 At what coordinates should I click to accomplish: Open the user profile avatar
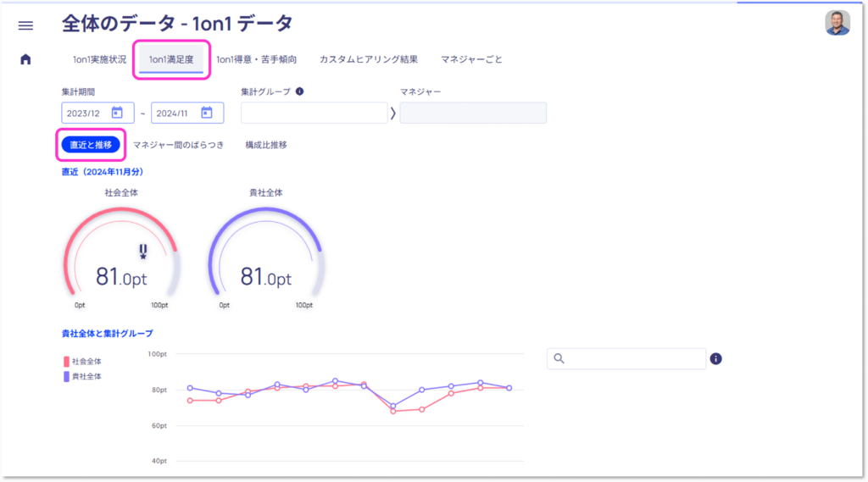[837, 23]
